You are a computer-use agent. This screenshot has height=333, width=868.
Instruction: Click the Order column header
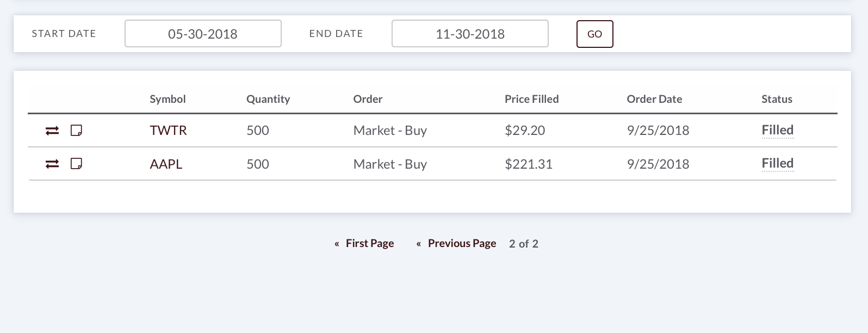[x=368, y=99]
